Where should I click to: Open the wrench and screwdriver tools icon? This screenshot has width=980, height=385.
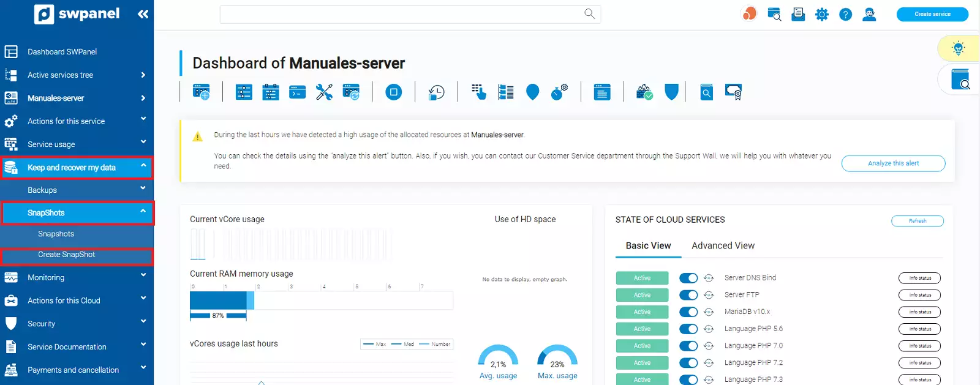324,92
